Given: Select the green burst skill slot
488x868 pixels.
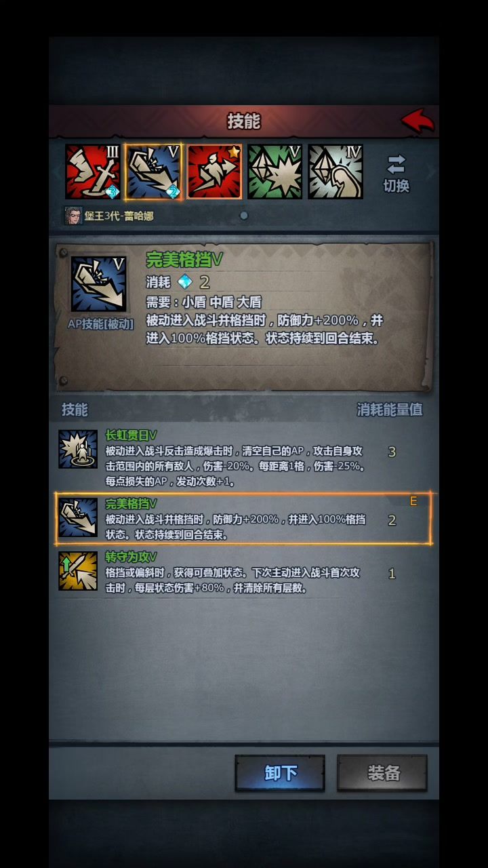Looking at the screenshot, I should (274, 172).
